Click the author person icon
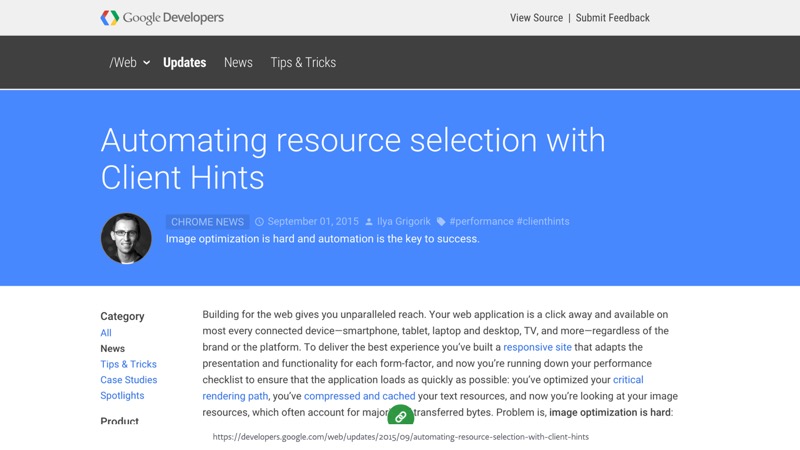This screenshot has width=800, height=450. (x=369, y=222)
